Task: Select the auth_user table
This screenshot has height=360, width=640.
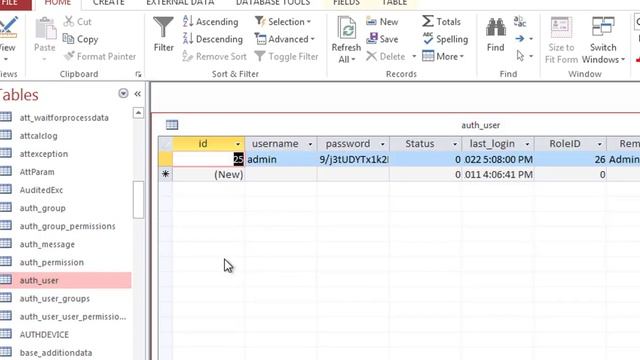Action: 65,280
